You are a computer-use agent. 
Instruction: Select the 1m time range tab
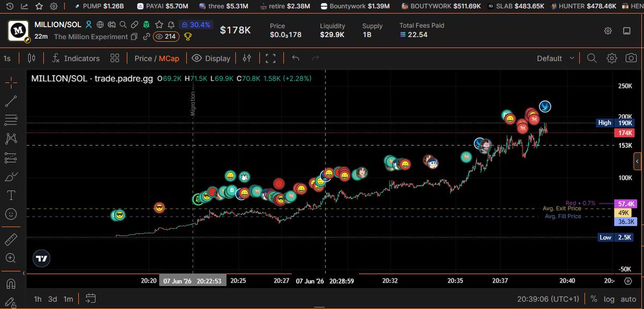[68, 298]
